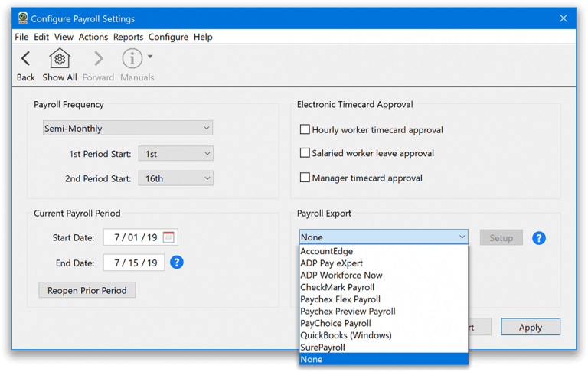Open the Manuals info icon

132,58
